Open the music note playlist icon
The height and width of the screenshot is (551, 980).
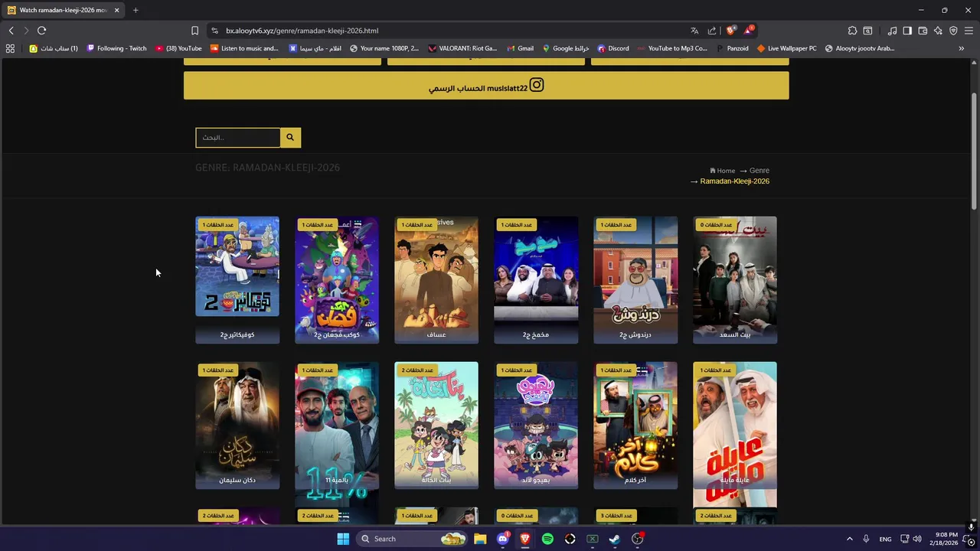892,31
